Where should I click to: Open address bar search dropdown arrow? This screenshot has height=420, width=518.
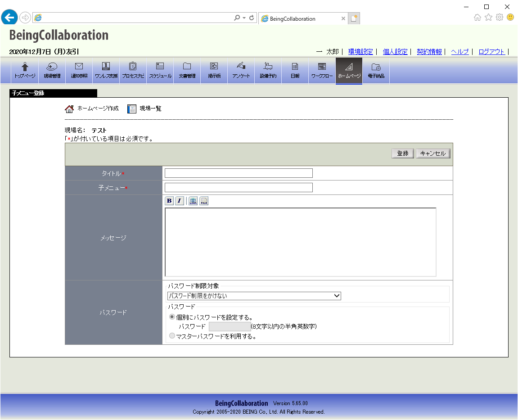click(244, 18)
